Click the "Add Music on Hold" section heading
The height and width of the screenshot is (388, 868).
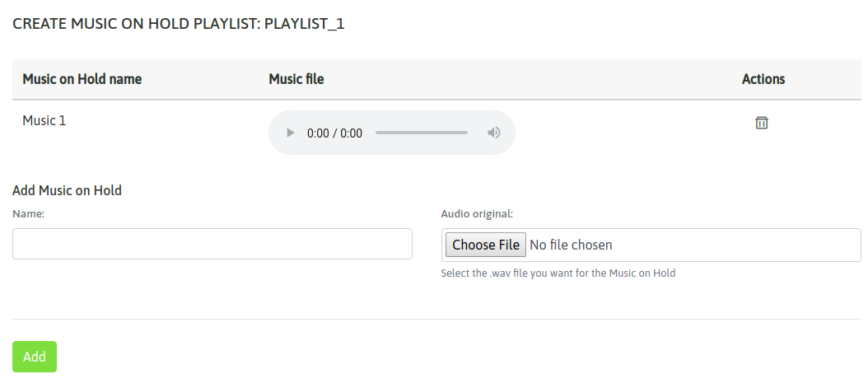click(68, 190)
